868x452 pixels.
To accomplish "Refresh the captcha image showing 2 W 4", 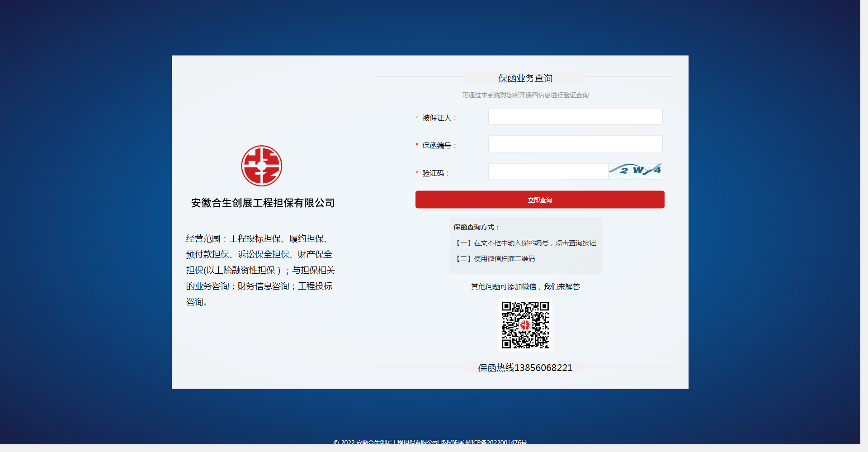I will 635,171.
